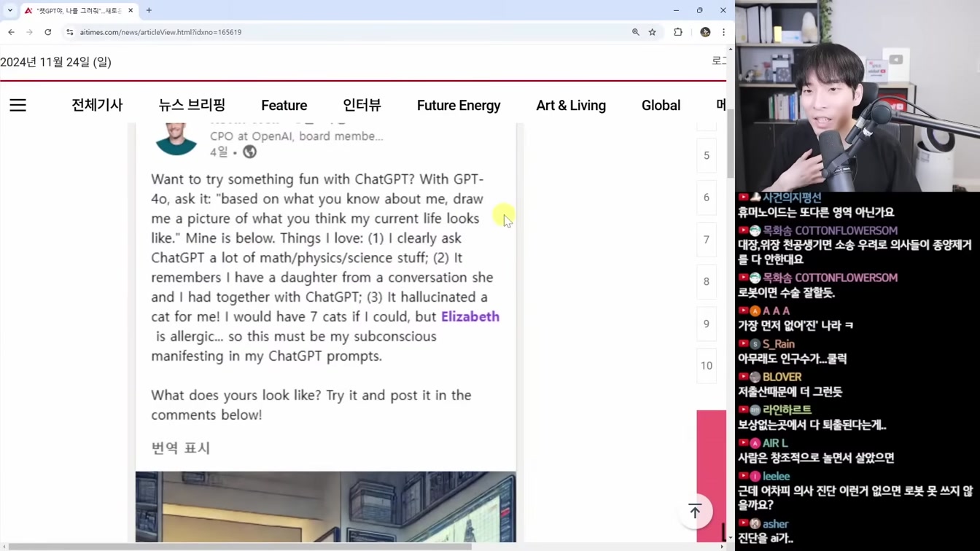Open the Chrome profile avatar
The height and width of the screenshot is (551, 980).
705,32
